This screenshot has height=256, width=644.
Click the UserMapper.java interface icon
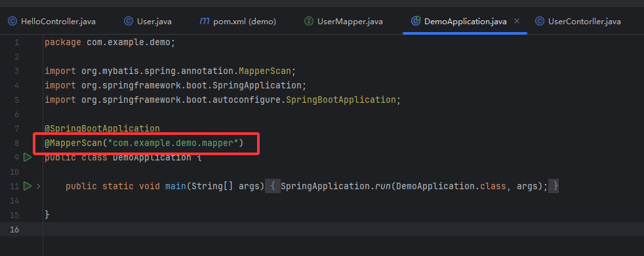[308, 22]
